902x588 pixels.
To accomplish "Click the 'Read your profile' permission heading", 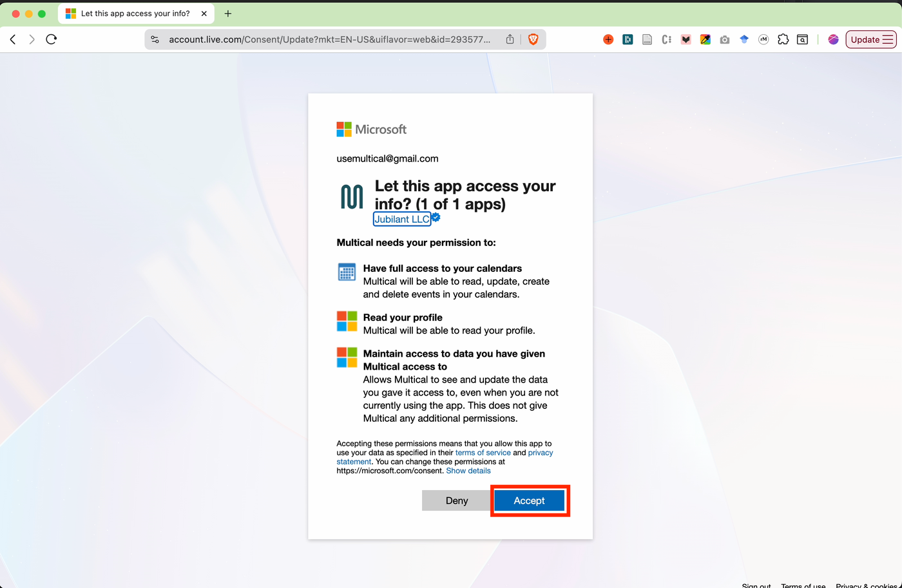I will (x=403, y=318).
